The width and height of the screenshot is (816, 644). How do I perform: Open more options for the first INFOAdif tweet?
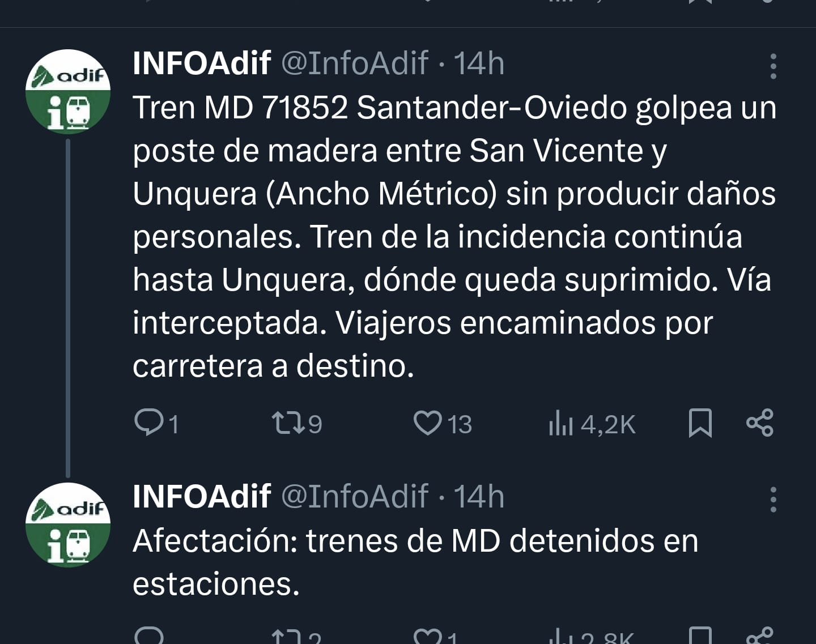(x=773, y=67)
